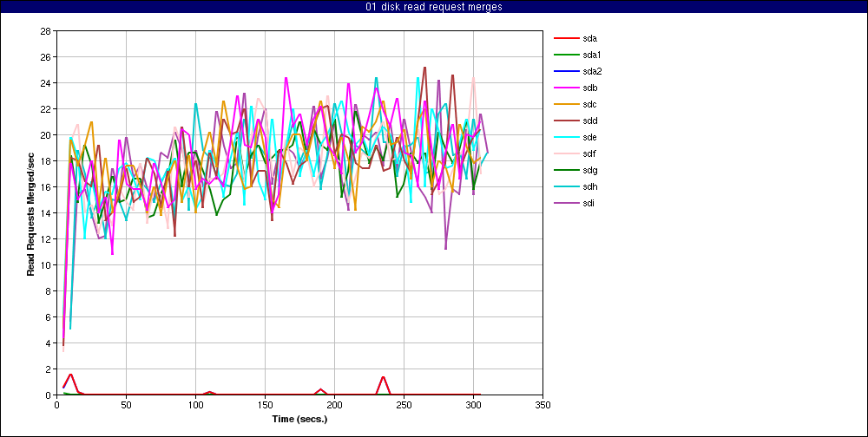Screen dimensions: 868x437
Task: Click the x-axis tick label '300'
Action: coord(473,404)
